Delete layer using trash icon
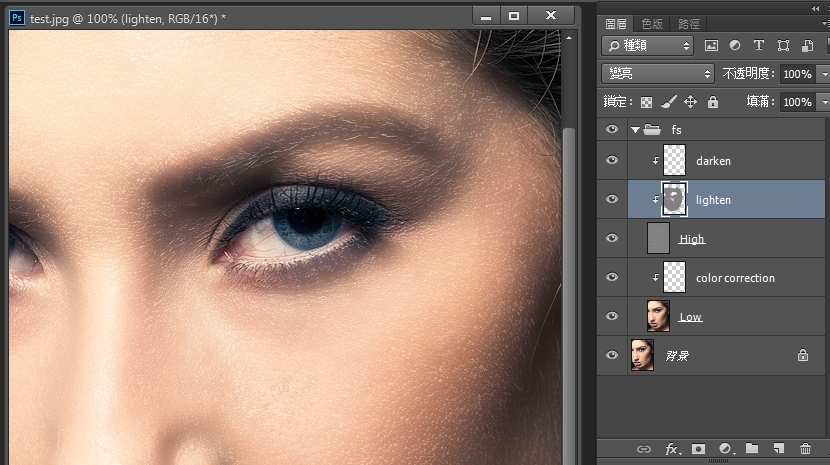 805,449
